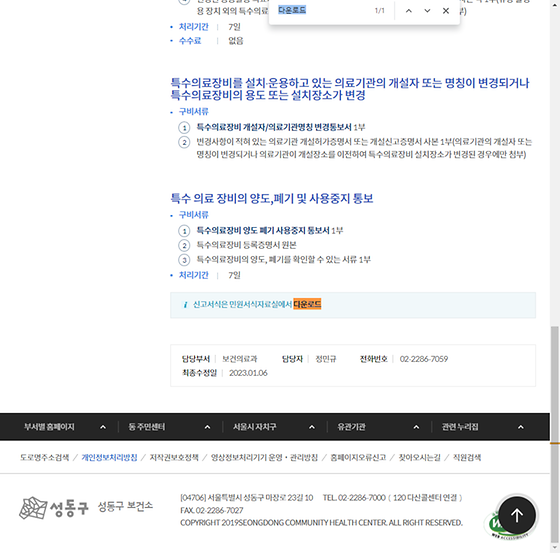This screenshot has height=553, width=560.
Task: Click 특수의료장비 양도 폐기 사용중지 통보서 text
Action: [263, 230]
